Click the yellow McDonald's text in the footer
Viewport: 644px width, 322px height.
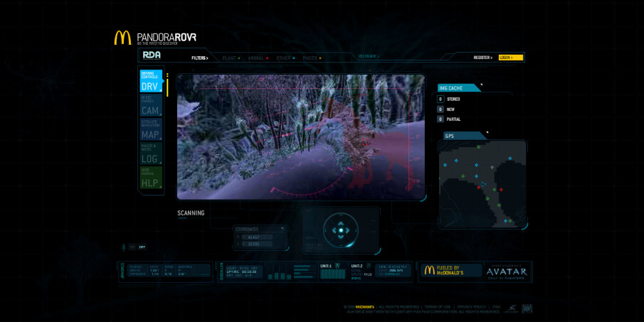pos(365,307)
